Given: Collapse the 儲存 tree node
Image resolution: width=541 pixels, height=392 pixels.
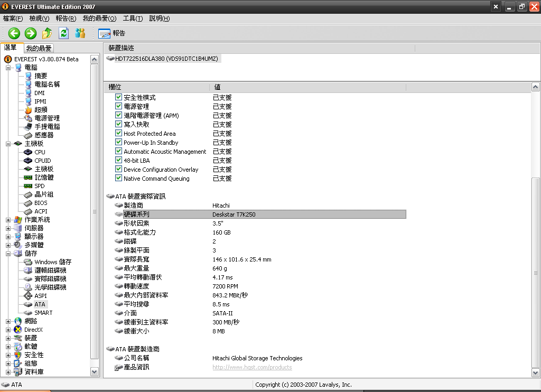Looking at the screenshot, I should (8, 254).
